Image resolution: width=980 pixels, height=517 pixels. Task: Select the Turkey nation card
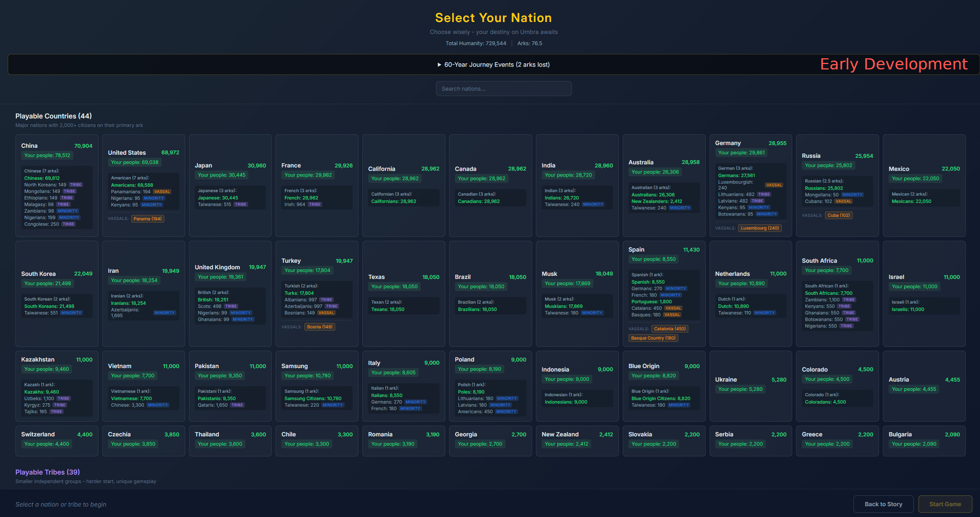(x=317, y=294)
